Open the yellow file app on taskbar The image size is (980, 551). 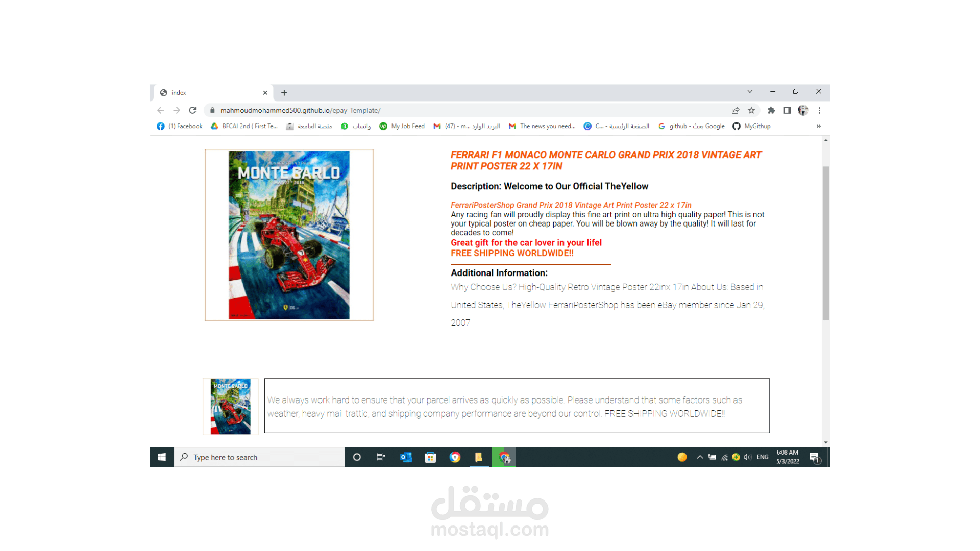pos(479,457)
